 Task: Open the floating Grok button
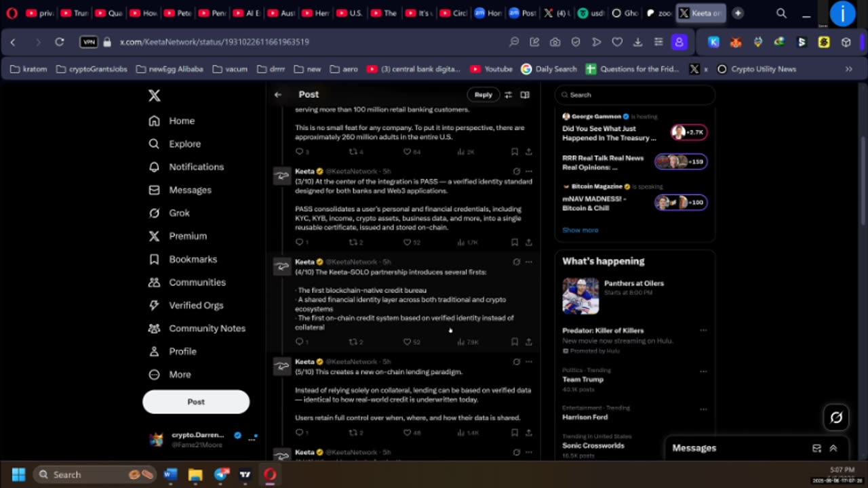pos(836,418)
